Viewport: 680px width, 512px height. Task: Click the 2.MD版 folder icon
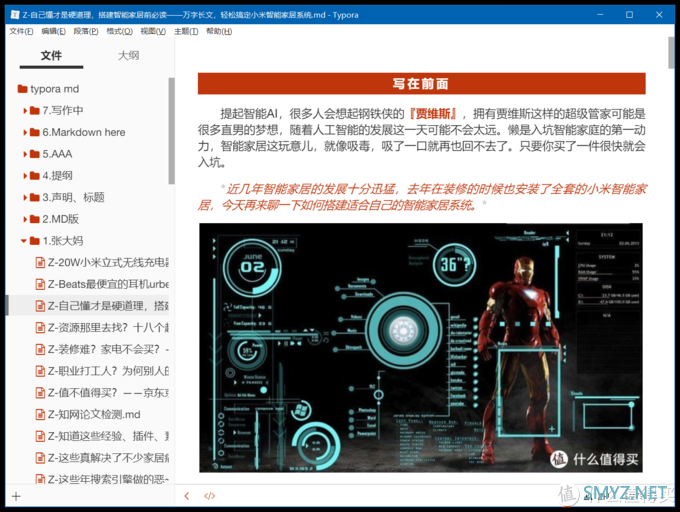tap(35, 219)
